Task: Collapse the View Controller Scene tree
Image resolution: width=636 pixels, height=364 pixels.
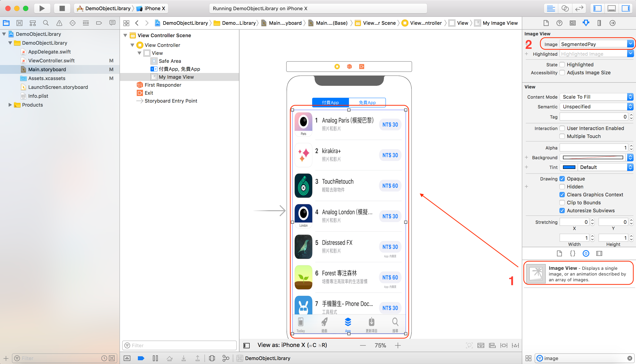Action: click(125, 35)
